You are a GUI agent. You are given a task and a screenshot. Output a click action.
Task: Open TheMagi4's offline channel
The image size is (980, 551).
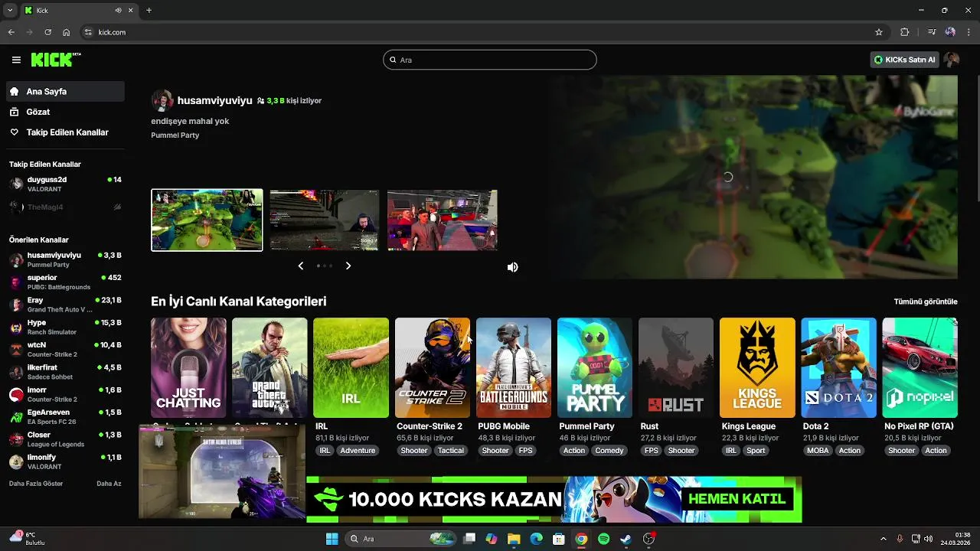[66, 207]
